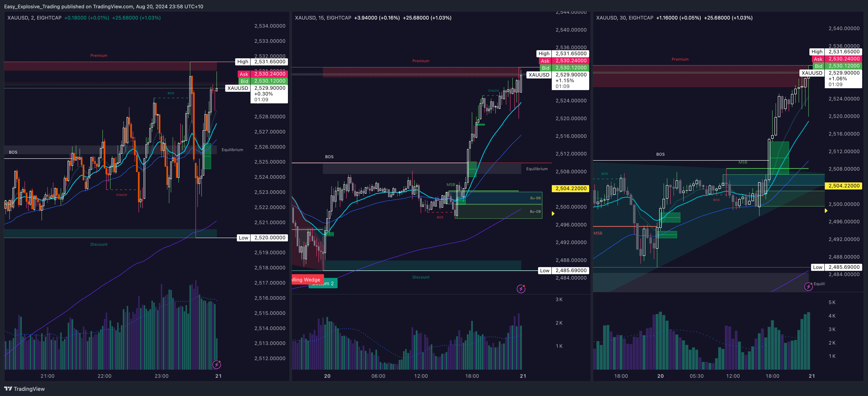This screenshot has height=396, width=868.
Task: Click the yellow 2,504.22000 tag in the 15-minute chart
Action: click(x=570, y=189)
